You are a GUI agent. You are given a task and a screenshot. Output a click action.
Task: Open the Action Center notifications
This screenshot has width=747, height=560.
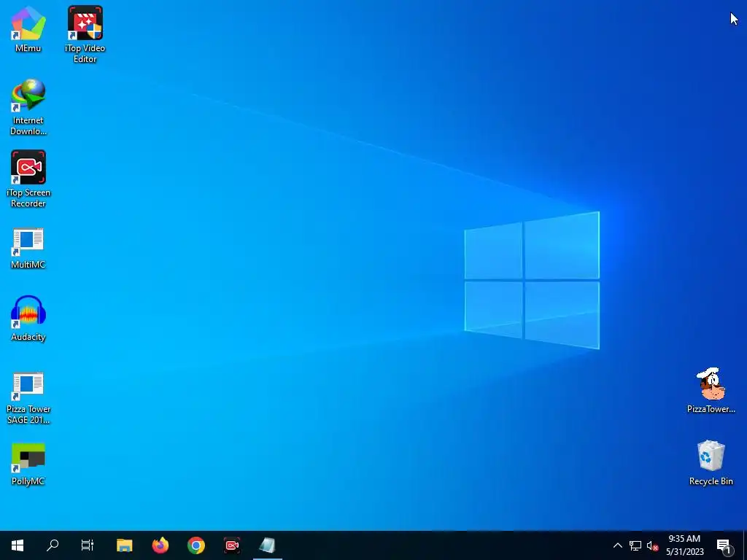tap(724, 545)
